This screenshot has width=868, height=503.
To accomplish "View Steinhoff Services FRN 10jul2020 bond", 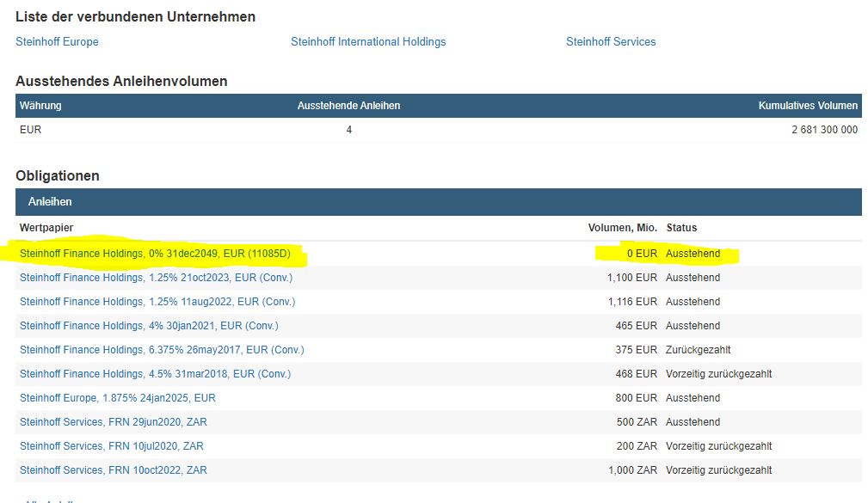I will (112, 446).
